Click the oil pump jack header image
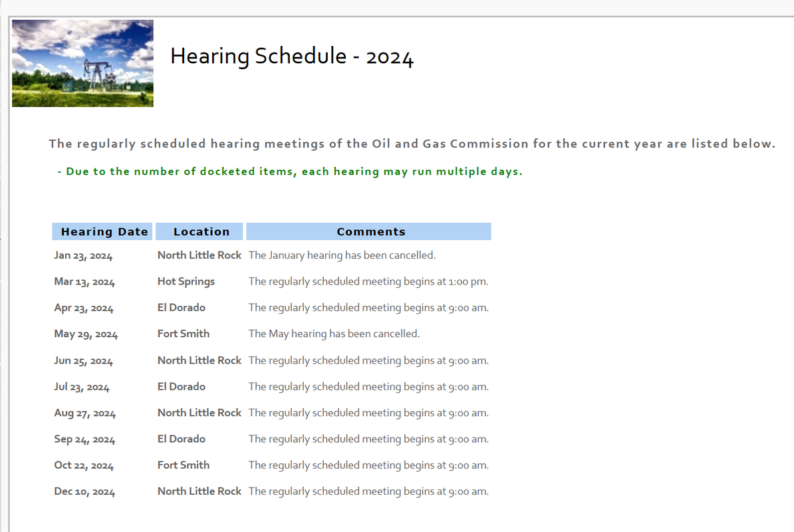Viewport: 794px width, 532px height. [x=82, y=63]
